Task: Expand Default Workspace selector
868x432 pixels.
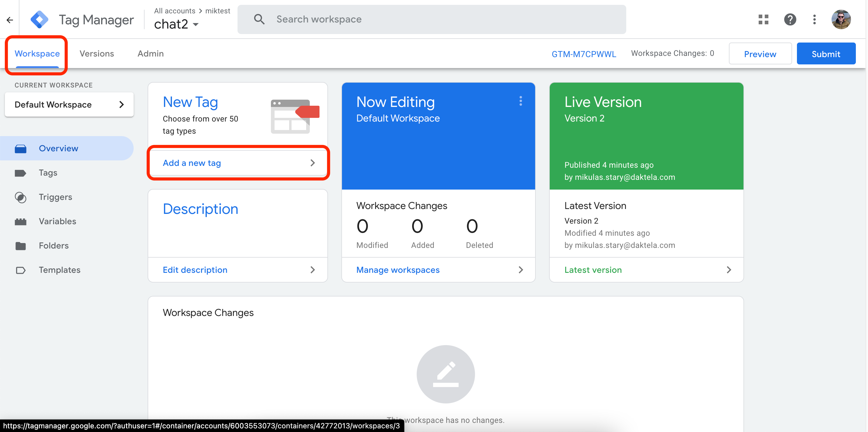Action: click(x=69, y=105)
